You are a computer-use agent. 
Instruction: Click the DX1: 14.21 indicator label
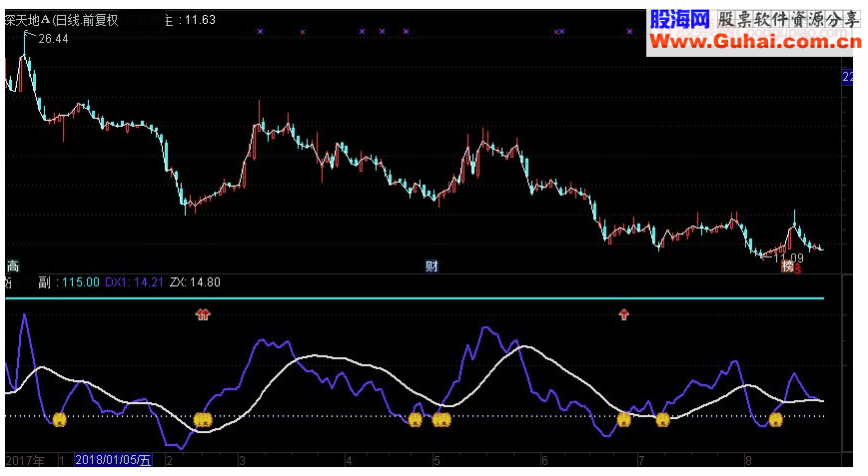[135, 282]
